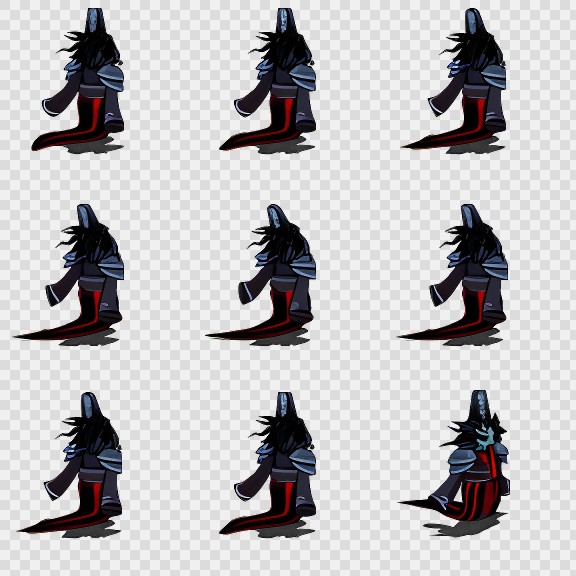The height and width of the screenshot is (576, 576).
Task: Click the shoulder armor of top-middle sprite
Action: click(303, 77)
